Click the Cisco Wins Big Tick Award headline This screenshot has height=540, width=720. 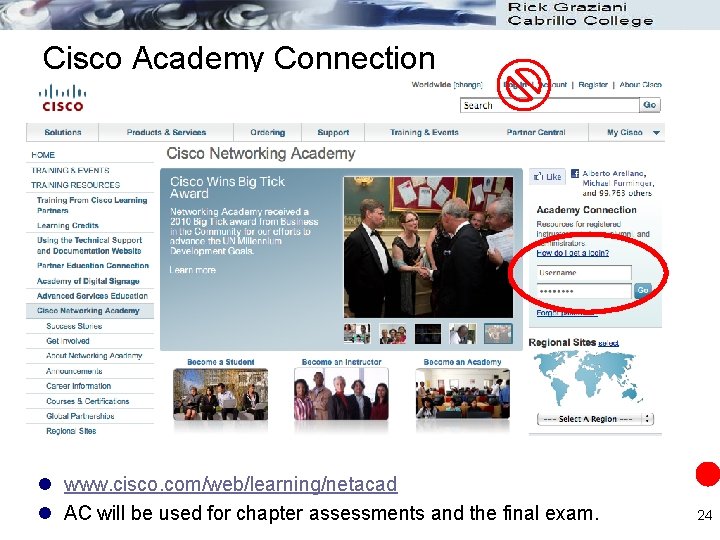227,187
